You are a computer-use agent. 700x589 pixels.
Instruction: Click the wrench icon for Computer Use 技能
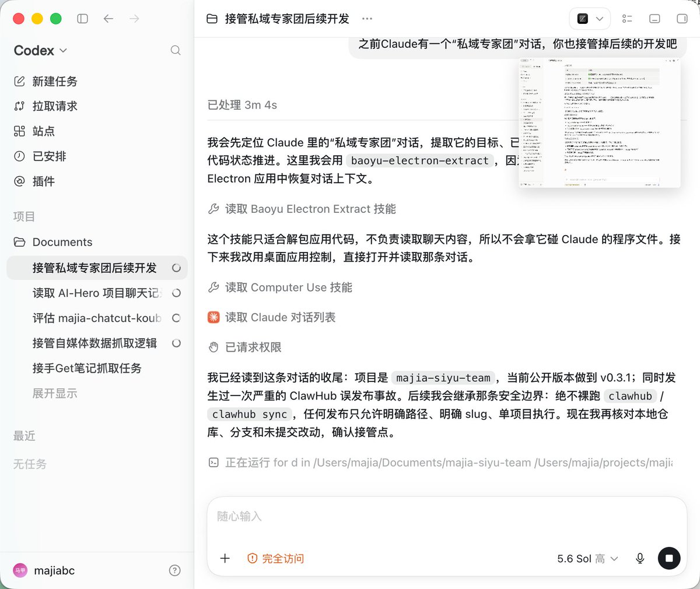(213, 288)
